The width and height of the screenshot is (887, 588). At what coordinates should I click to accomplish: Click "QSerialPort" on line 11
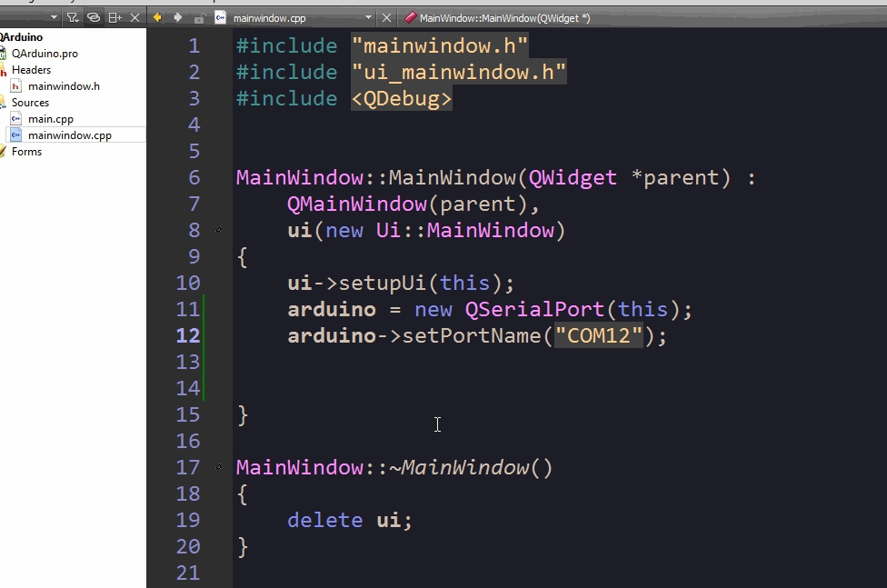pyautogui.click(x=534, y=310)
